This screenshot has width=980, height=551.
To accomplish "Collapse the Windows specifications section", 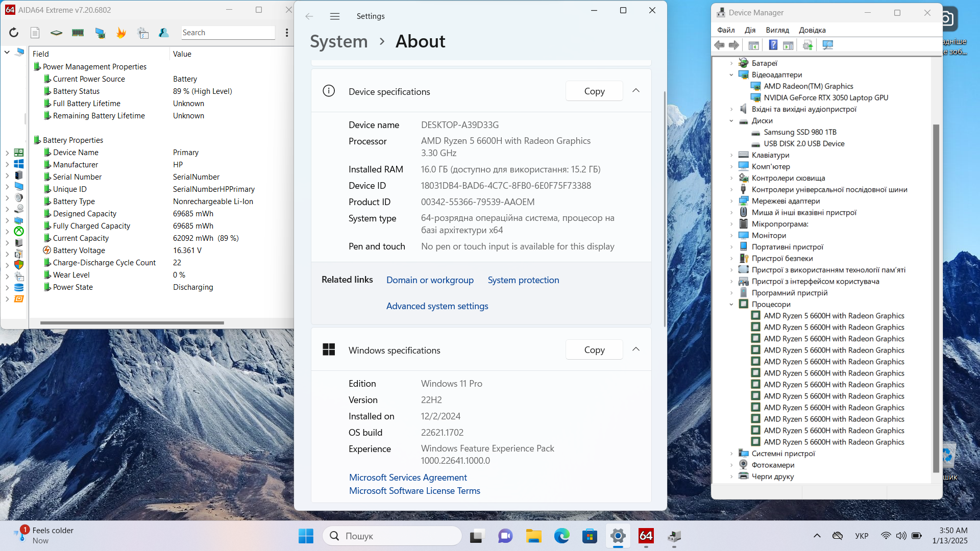I will (x=636, y=349).
